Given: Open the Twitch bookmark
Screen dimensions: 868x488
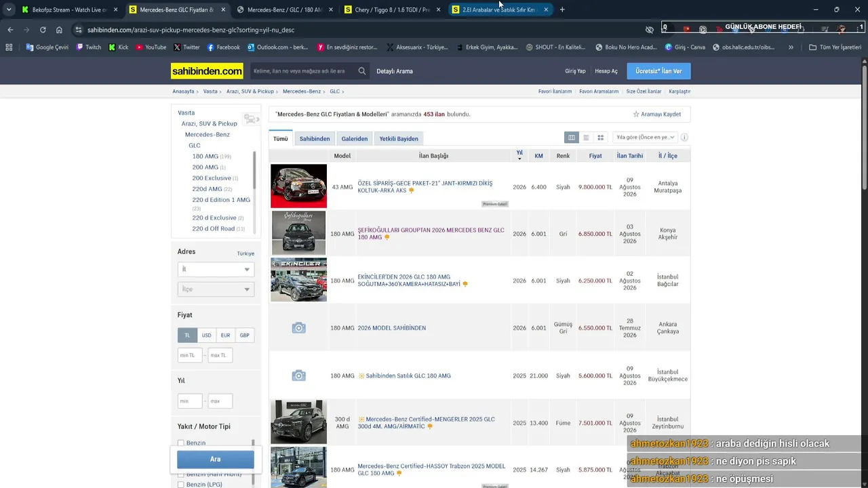Looking at the screenshot, I should [89, 47].
